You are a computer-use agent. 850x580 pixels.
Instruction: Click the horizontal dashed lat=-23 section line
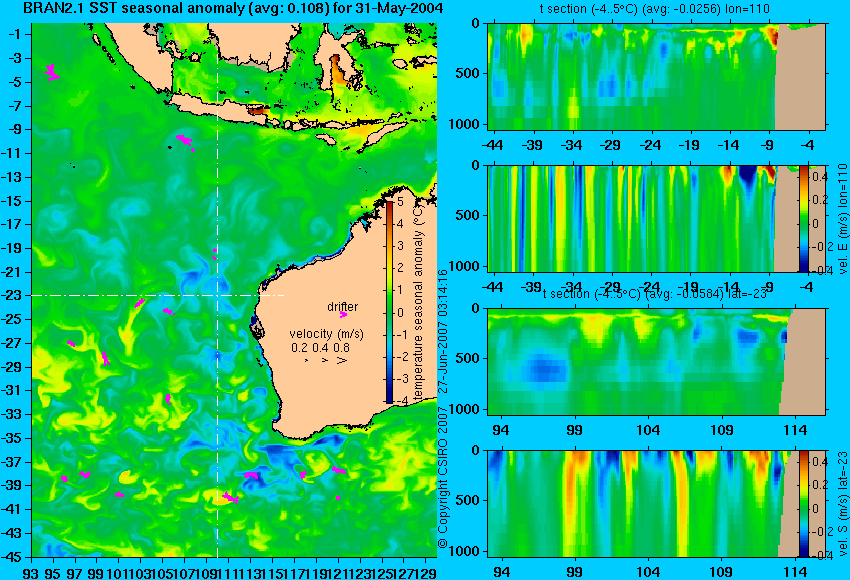point(158,295)
